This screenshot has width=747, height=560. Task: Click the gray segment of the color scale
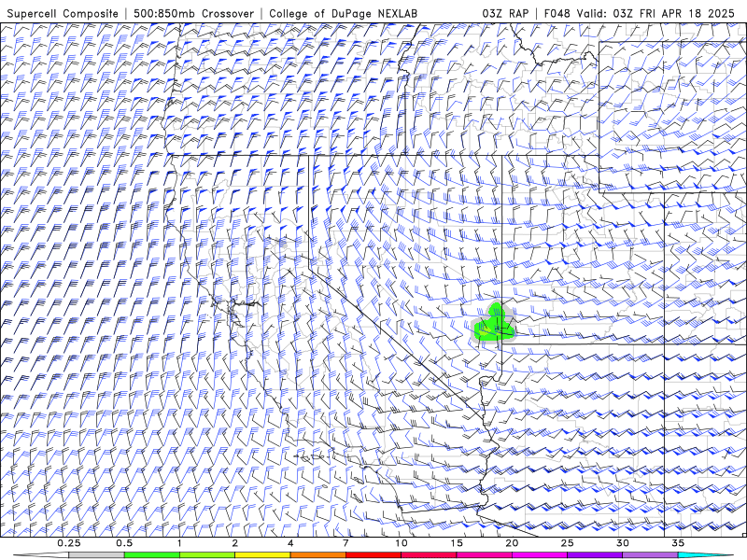(x=96, y=555)
